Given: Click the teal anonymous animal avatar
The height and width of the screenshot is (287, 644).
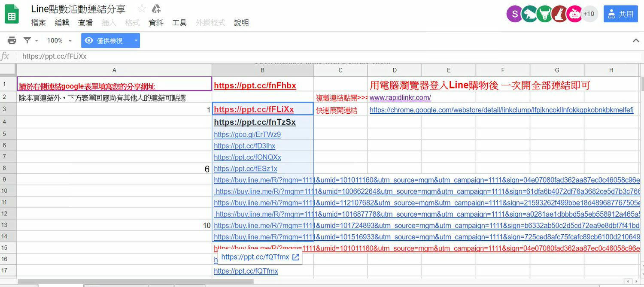Looking at the screenshot, I should click(x=529, y=14).
